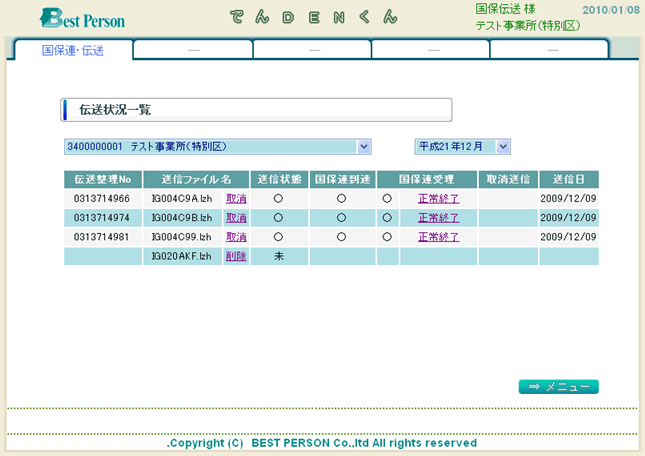Click 送信日 2009/12/09 for 0313714981
The image size is (645, 456).
click(x=568, y=237)
